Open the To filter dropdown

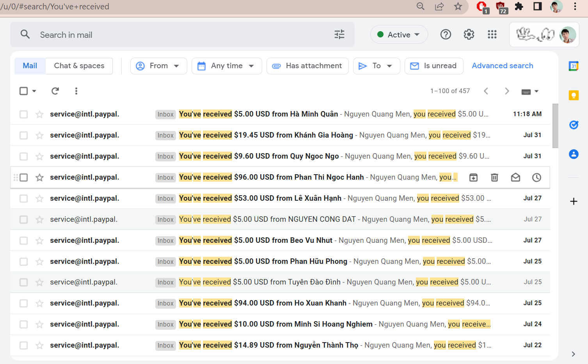click(x=377, y=66)
